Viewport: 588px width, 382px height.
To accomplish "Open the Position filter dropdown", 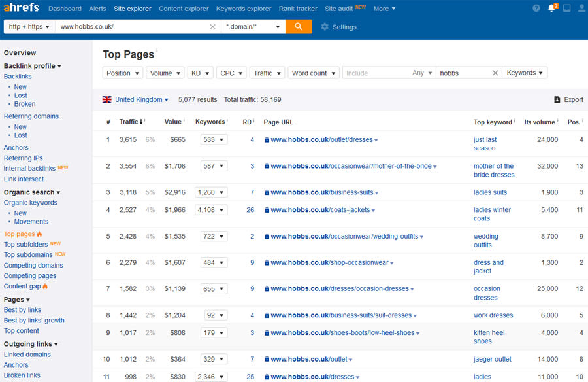I will [x=123, y=73].
